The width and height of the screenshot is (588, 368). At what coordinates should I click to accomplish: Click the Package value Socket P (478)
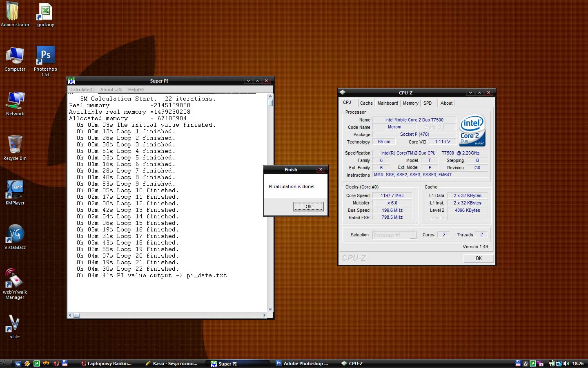[x=414, y=134]
